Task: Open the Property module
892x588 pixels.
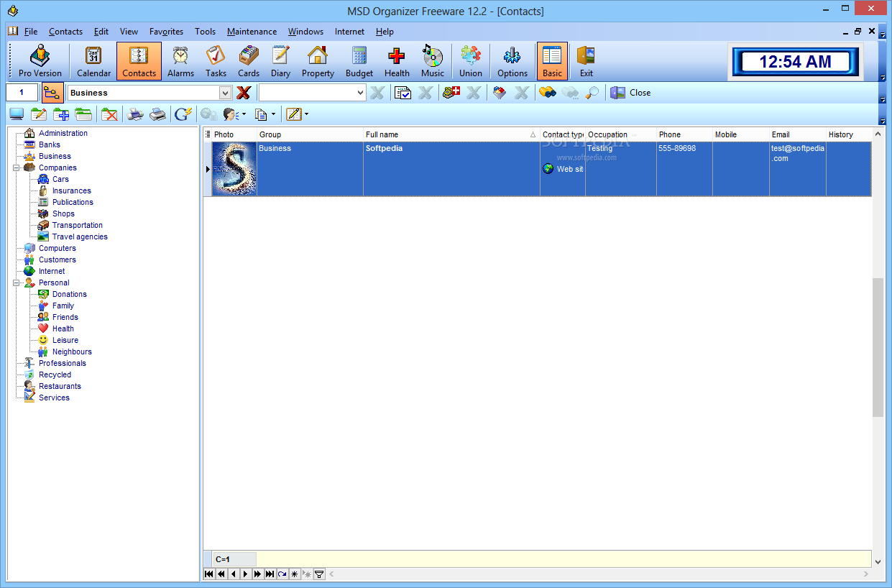Action: click(318, 61)
